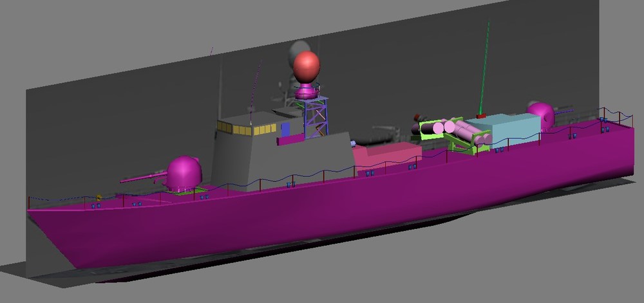Click the magenta platform under the mast

click(x=291, y=140)
